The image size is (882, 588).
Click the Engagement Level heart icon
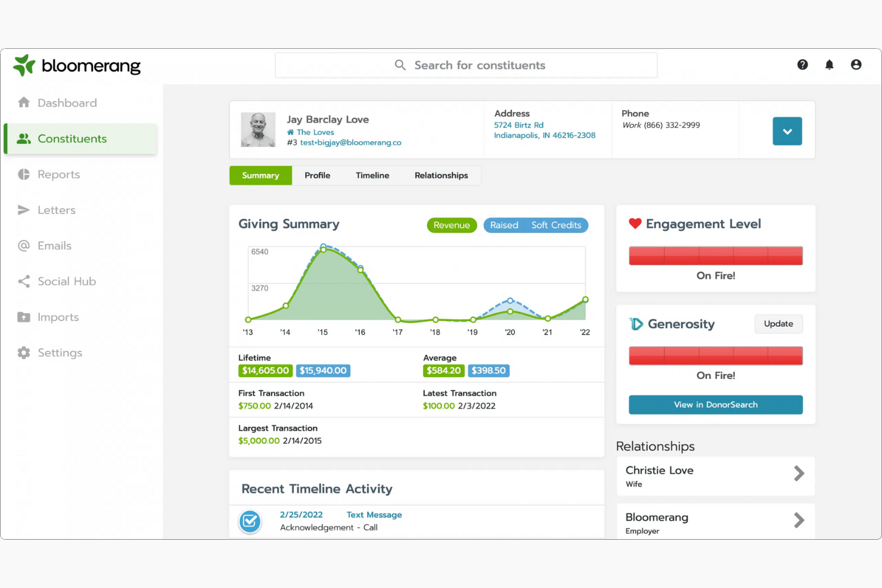[635, 223]
